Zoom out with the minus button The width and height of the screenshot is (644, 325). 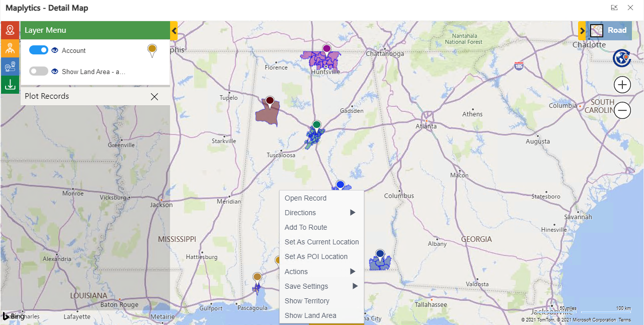[x=622, y=110]
